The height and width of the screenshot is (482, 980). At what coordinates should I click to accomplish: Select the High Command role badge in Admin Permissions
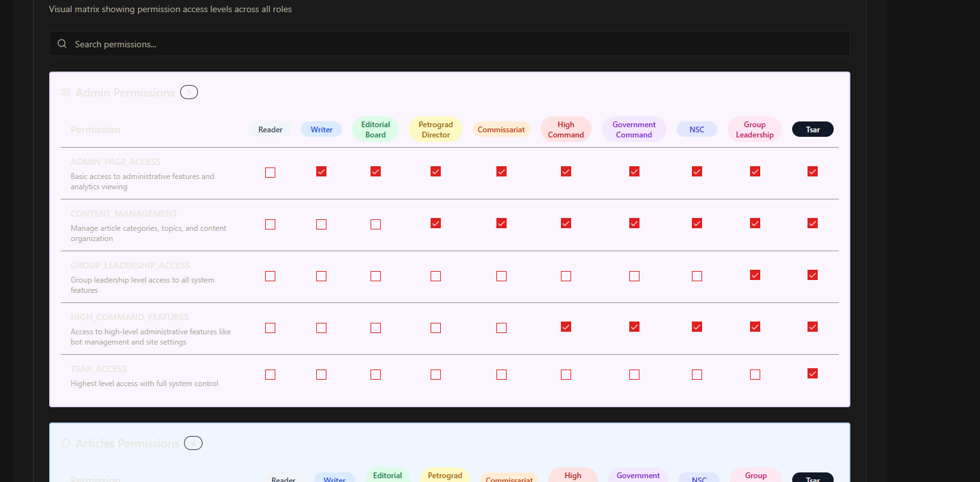click(x=566, y=129)
